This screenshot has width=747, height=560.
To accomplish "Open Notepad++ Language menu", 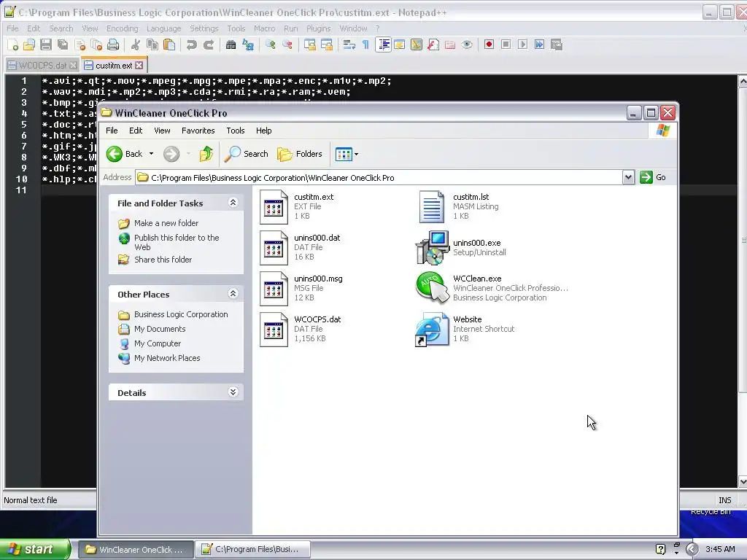I will click(x=164, y=28).
